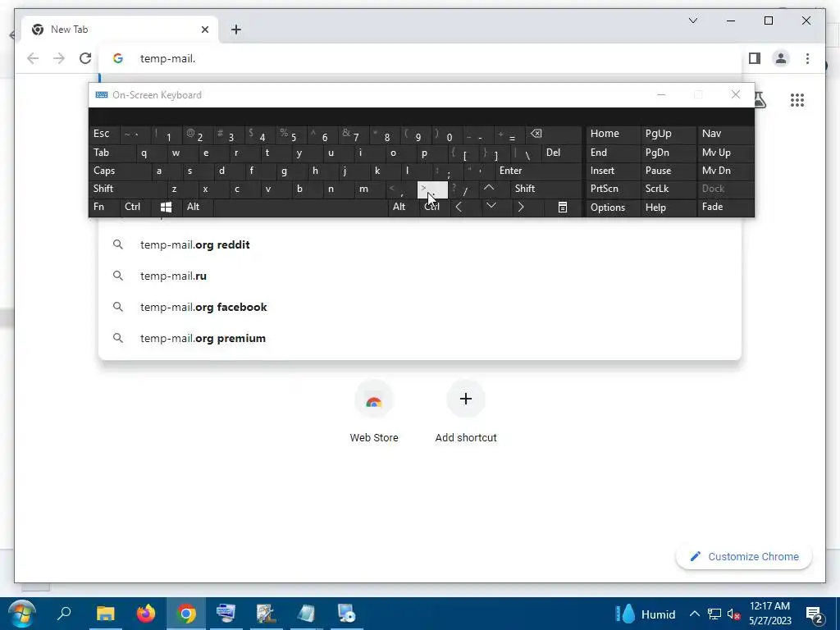This screenshot has width=840, height=630.
Task: Click the Esc key on On-Screen Keyboard
Action: click(104, 134)
